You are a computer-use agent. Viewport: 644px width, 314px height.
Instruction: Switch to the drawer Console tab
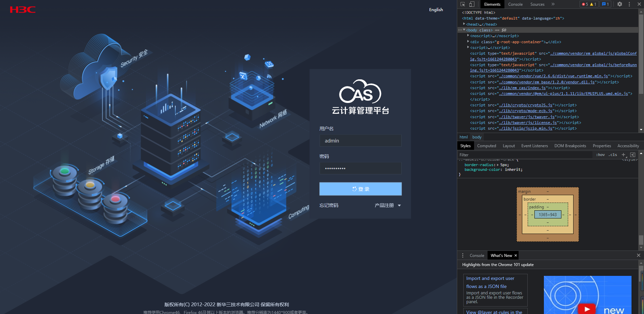coord(477,256)
